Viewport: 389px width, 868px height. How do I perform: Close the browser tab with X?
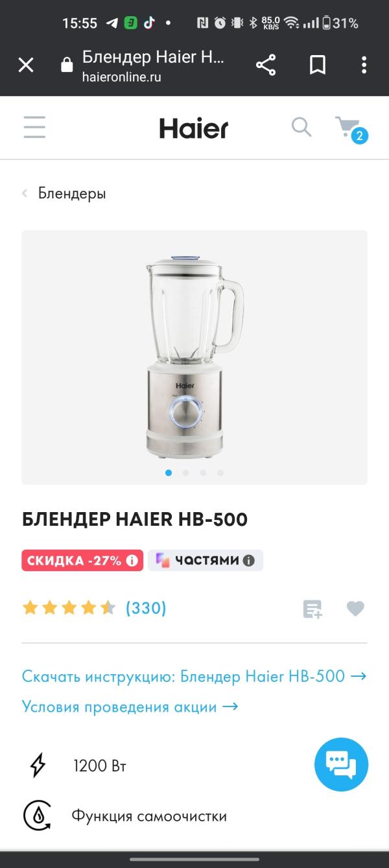click(x=26, y=65)
